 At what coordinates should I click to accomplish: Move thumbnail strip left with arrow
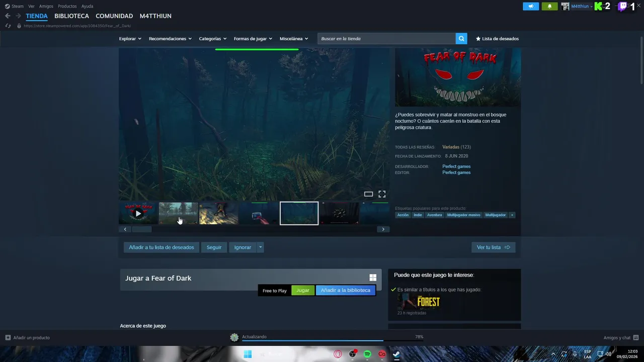125,229
